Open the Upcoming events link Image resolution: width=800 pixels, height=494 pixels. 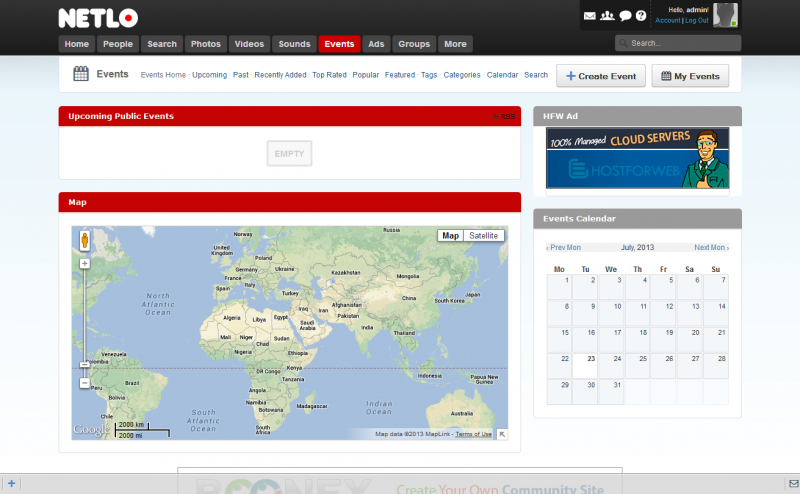pos(209,75)
